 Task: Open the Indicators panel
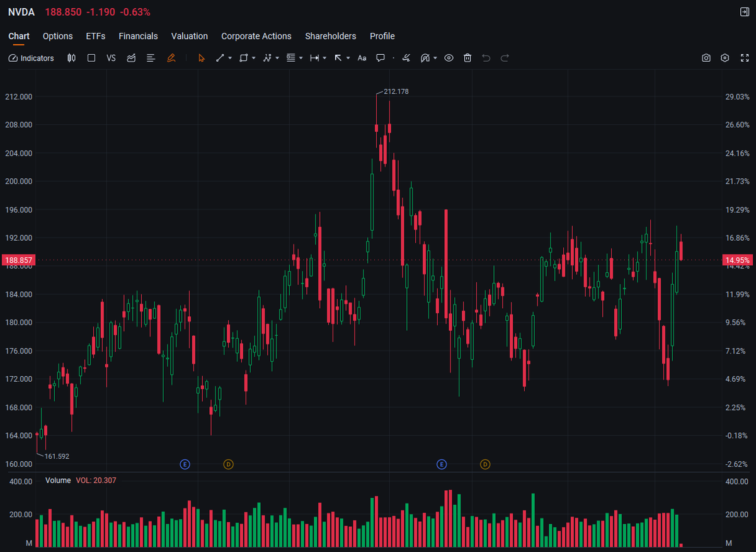coord(31,58)
